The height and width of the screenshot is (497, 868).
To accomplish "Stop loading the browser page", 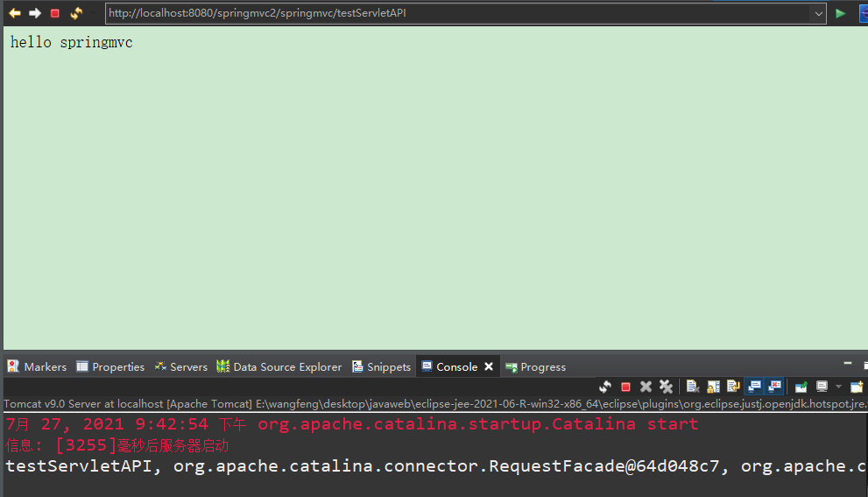I will coord(55,13).
